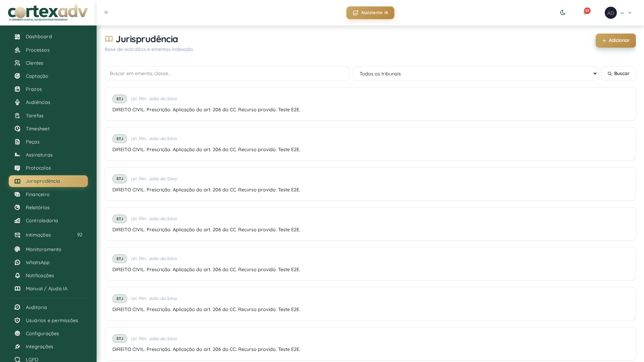This screenshot has height=362, width=644.
Task: Click the Processos gavel icon
Action: 17,50
